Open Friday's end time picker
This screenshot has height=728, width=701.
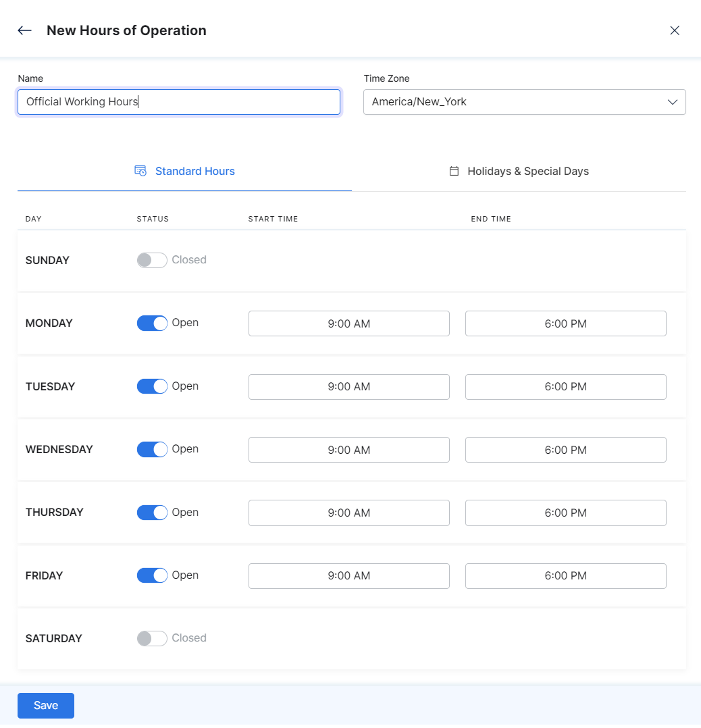pyautogui.click(x=565, y=575)
